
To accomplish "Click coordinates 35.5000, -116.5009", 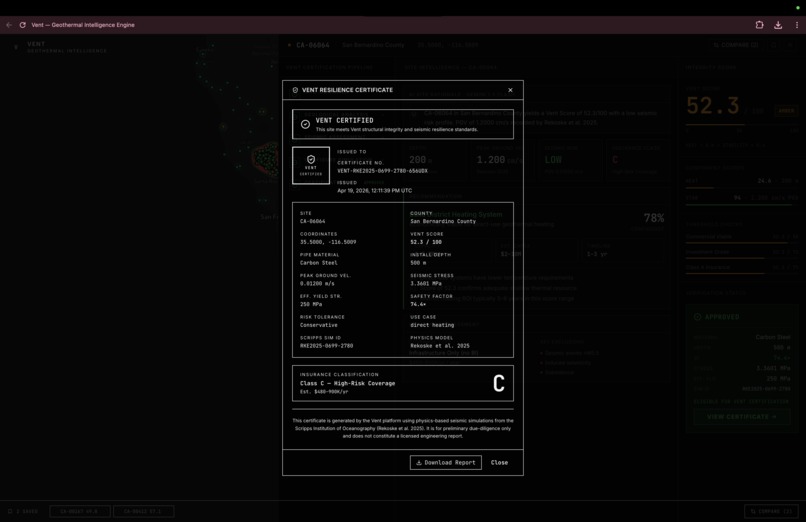I will click(328, 242).
